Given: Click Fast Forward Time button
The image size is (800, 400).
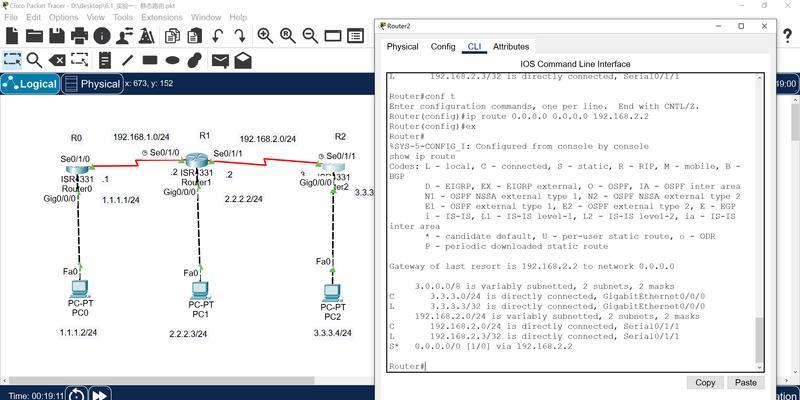Looking at the screenshot, I should 99,395.
